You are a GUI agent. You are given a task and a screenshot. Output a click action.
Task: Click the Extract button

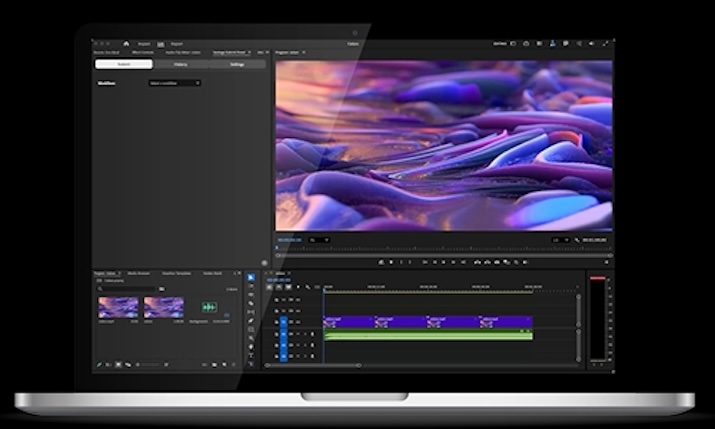pyautogui.click(x=487, y=262)
